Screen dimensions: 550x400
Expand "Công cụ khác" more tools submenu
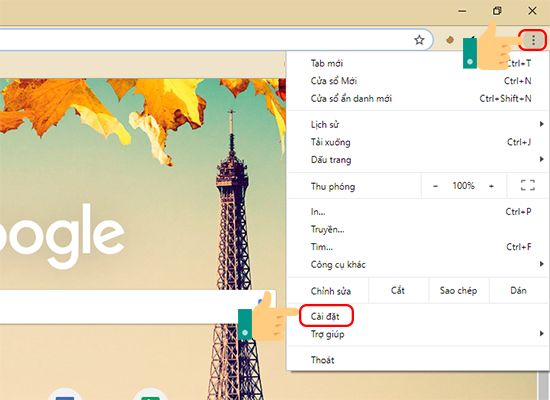(417, 265)
